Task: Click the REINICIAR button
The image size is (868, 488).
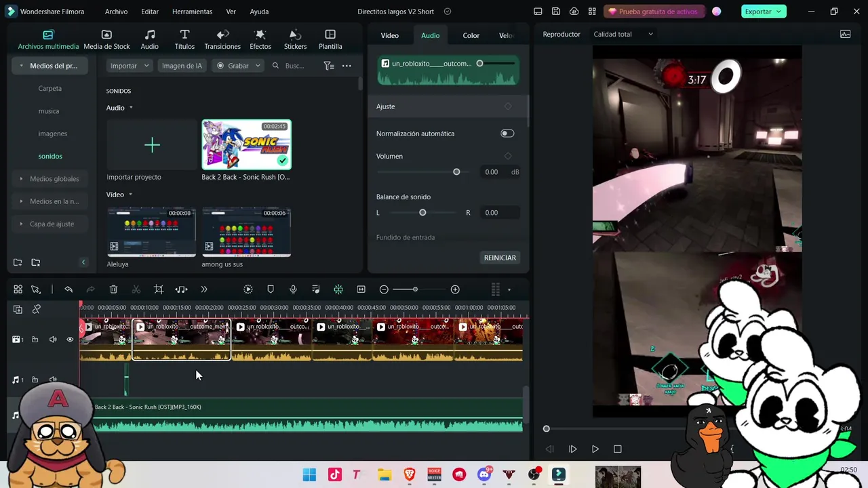Action: click(500, 258)
